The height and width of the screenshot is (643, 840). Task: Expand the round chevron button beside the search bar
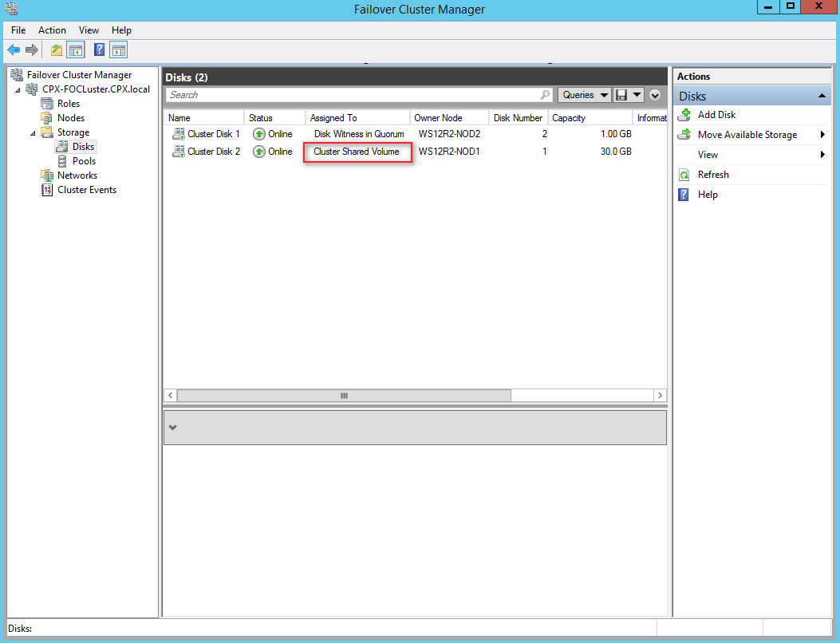click(x=655, y=96)
